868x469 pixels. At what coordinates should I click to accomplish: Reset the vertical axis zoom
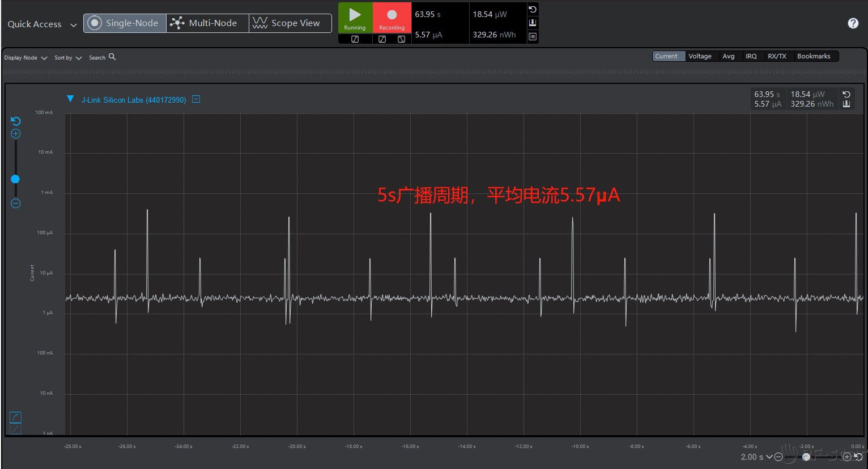(16, 121)
